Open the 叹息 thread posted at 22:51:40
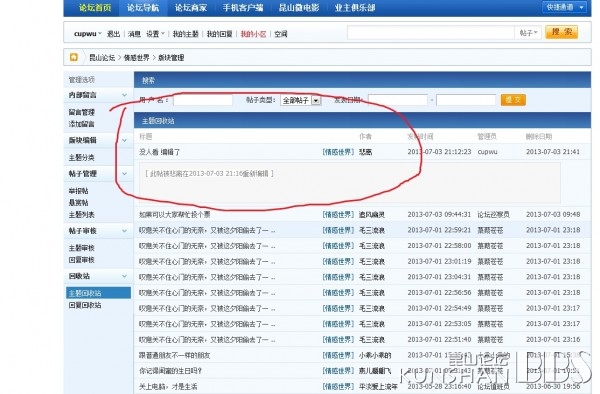 (207, 340)
